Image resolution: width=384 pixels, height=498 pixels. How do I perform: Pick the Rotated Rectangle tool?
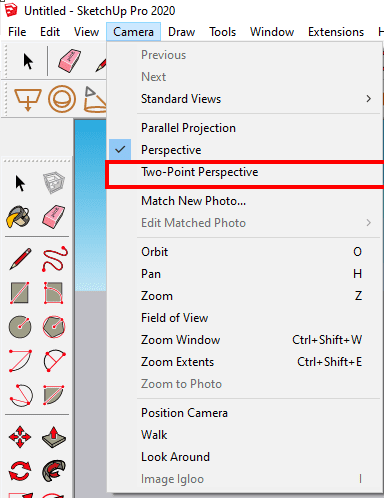click(53, 293)
